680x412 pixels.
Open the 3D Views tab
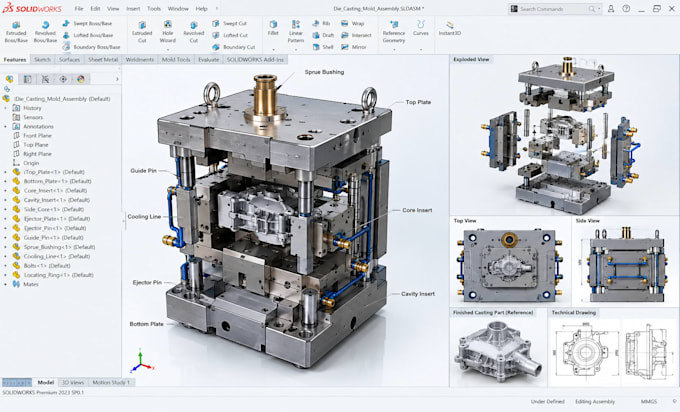tap(73, 383)
